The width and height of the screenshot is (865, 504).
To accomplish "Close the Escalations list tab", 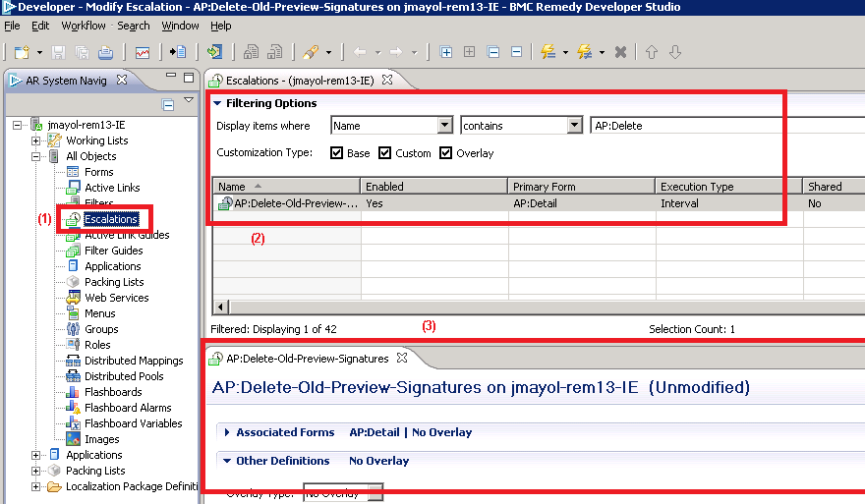I will coord(387,80).
